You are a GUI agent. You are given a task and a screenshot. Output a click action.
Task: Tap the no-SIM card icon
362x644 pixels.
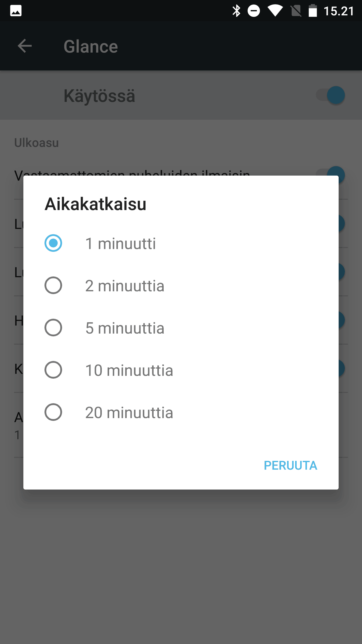[x=296, y=11]
